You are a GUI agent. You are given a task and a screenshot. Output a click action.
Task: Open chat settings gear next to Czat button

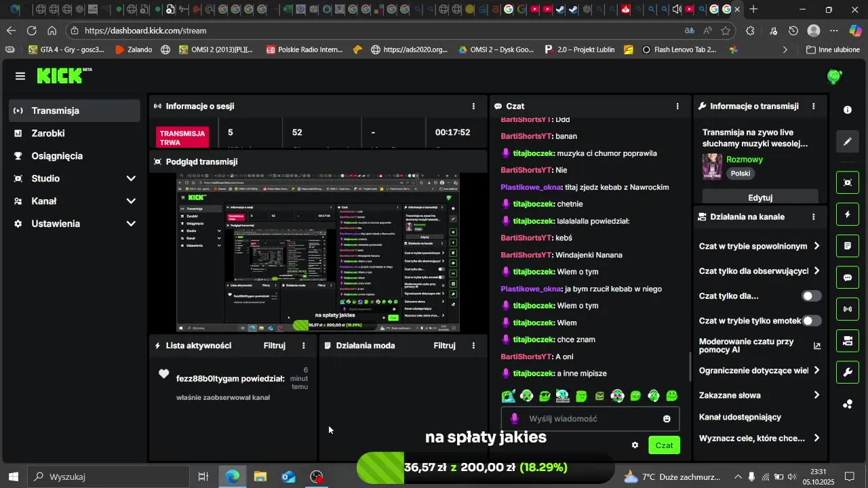tap(635, 445)
